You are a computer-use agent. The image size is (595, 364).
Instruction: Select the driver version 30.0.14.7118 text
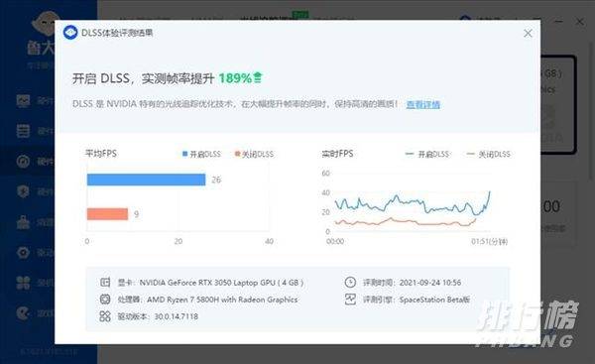tap(177, 316)
